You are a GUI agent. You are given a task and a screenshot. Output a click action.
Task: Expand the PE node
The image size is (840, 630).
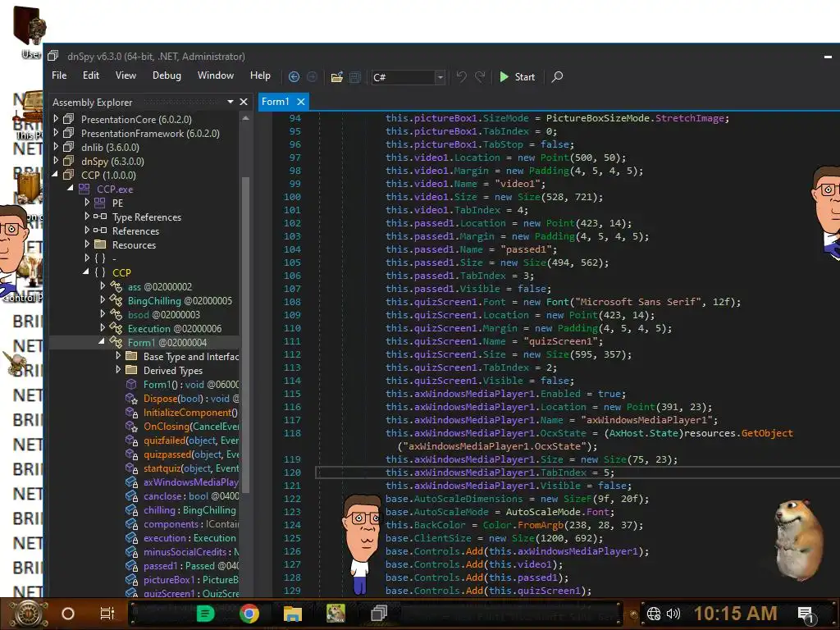[x=87, y=202]
